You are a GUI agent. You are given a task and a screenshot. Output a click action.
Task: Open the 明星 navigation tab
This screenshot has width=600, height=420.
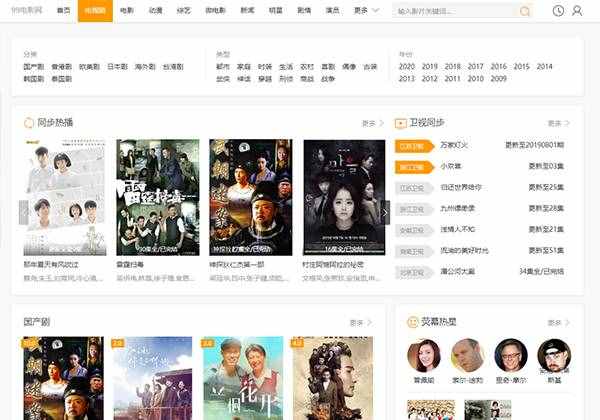point(276,11)
